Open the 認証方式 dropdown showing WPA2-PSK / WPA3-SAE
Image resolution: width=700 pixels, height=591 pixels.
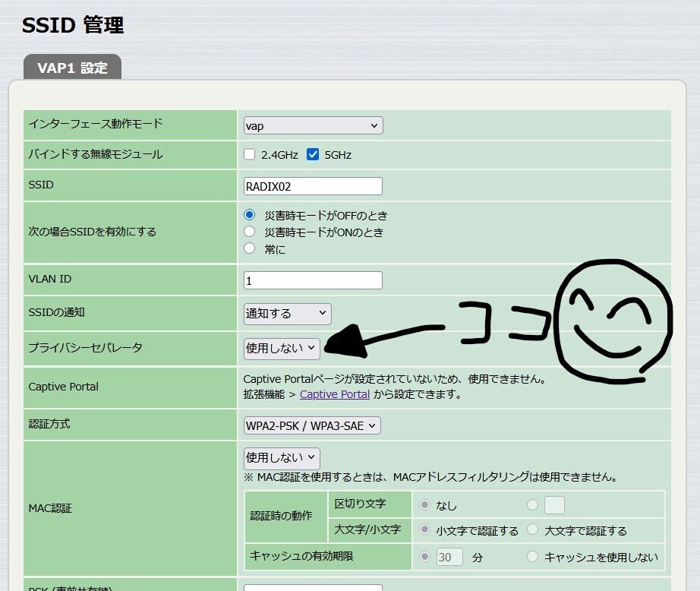pos(311,425)
